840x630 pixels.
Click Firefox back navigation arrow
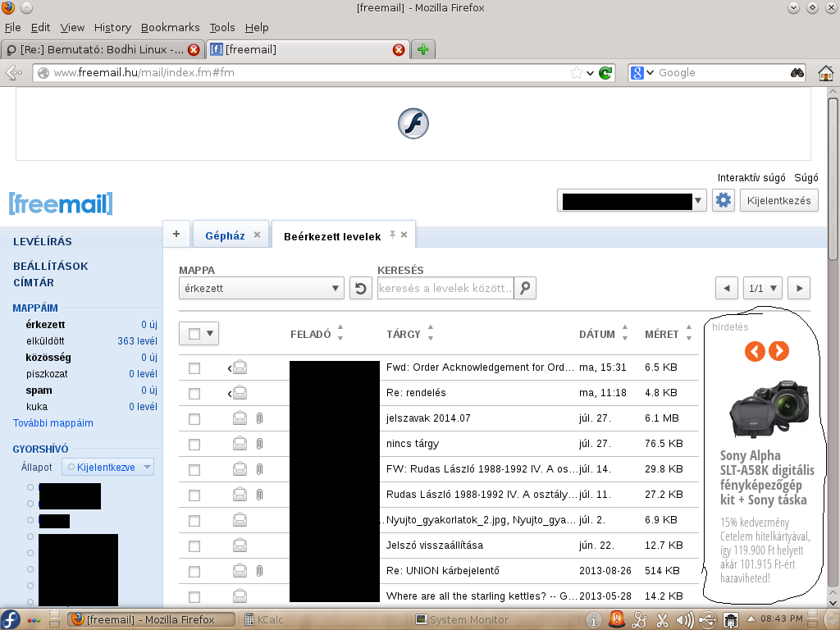tap(14, 73)
